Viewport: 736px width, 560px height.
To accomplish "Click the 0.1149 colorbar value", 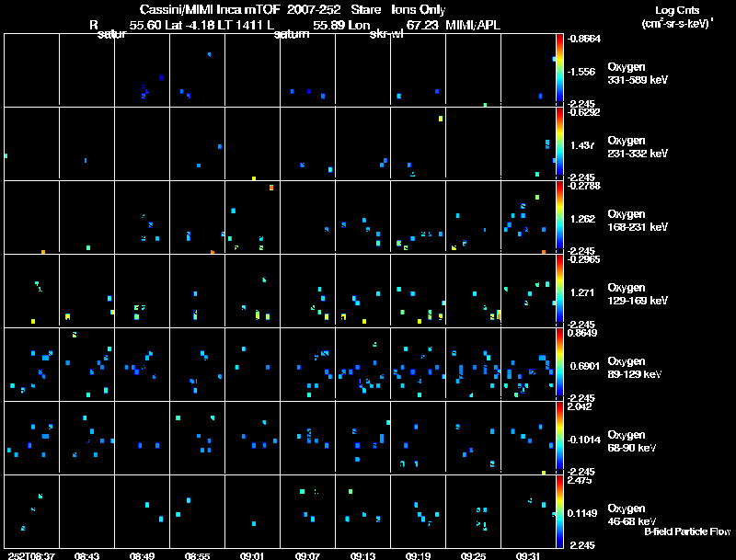I will [x=582, y=513].
